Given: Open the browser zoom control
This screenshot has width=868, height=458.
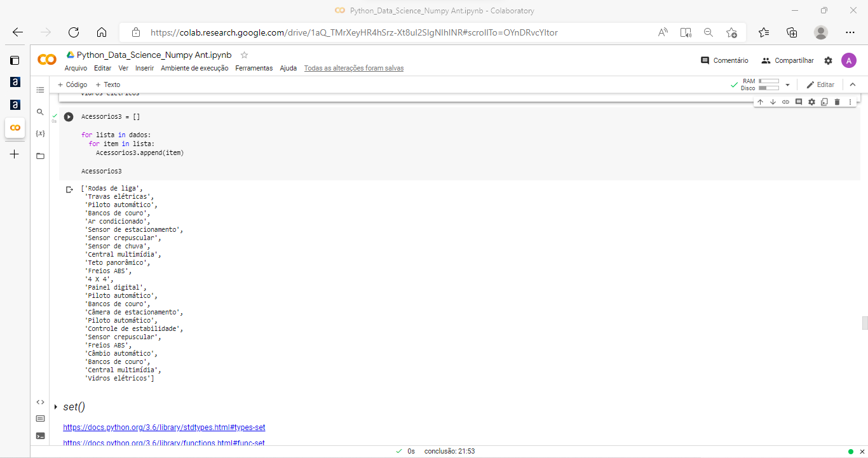Looking at the screenshot, I should 709,32.
